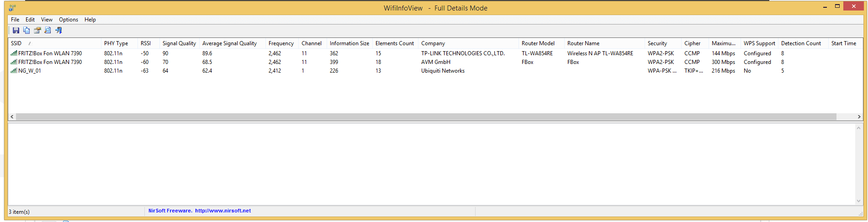Sort by the PHY Type column header
This screenshot has height=222, width=868.
pos(119,43)
